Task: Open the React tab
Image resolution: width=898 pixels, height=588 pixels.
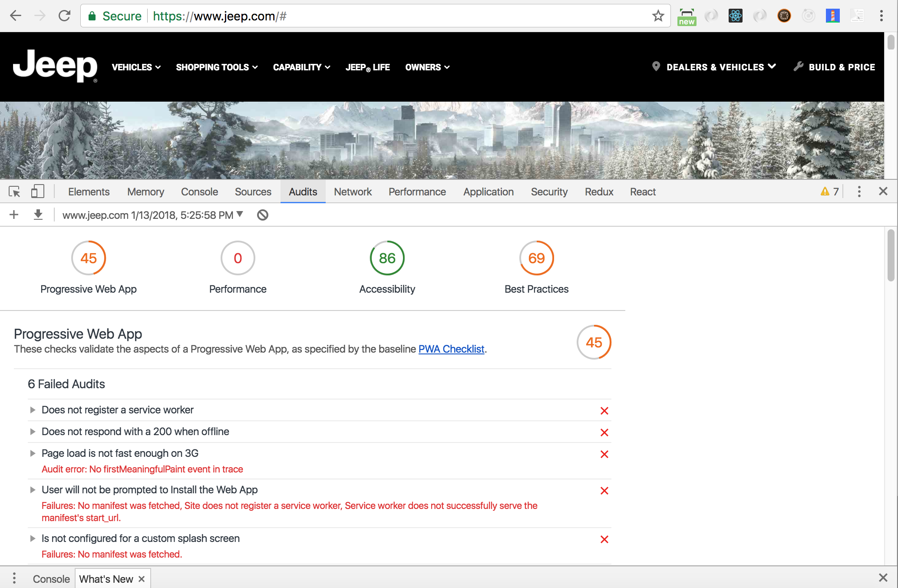Action: tap(643, 192)
